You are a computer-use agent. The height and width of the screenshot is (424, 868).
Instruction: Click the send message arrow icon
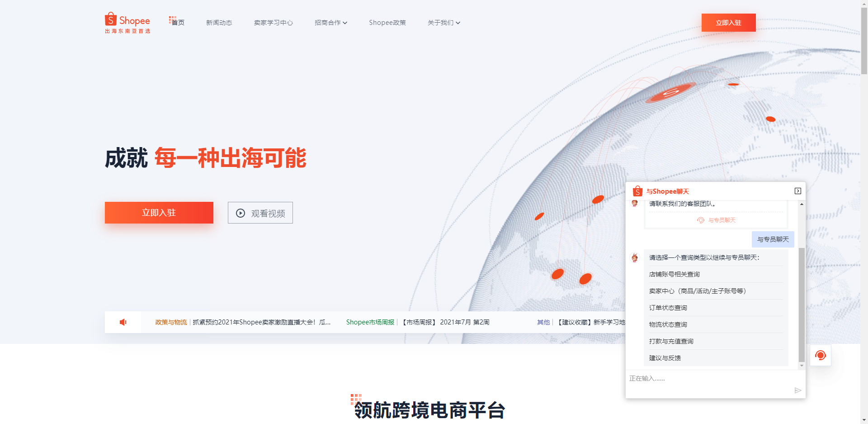point(798,391)
